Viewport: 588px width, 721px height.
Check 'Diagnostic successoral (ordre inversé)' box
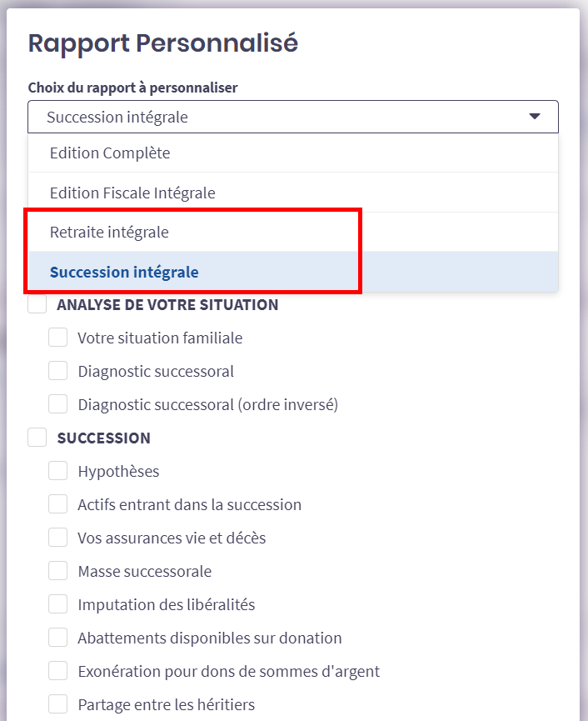[57, 404]
